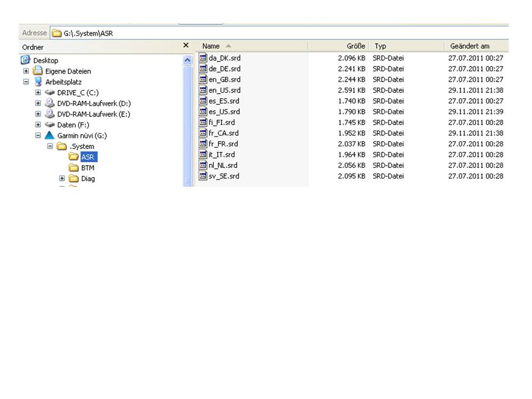Select the en_US.srd file name

pos(224,90)
